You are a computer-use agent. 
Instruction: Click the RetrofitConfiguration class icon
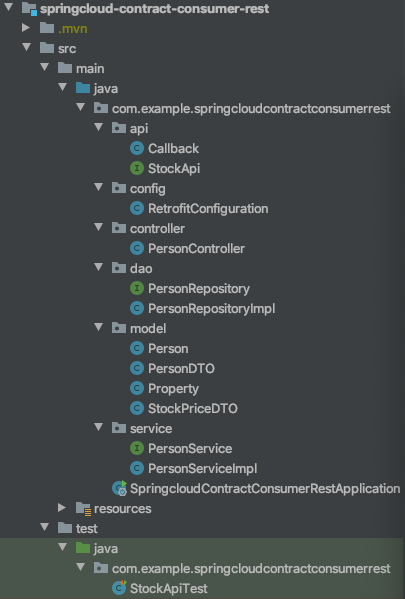(x=137, y=208)
